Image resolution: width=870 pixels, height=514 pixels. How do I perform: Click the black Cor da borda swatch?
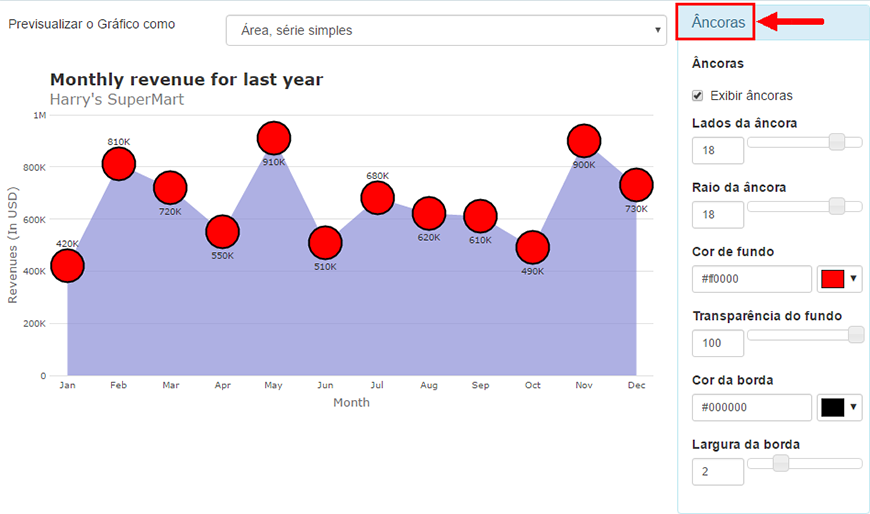(832, 407)
